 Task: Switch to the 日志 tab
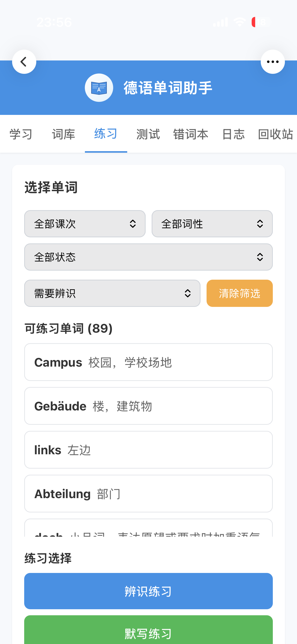coord(233,134)
